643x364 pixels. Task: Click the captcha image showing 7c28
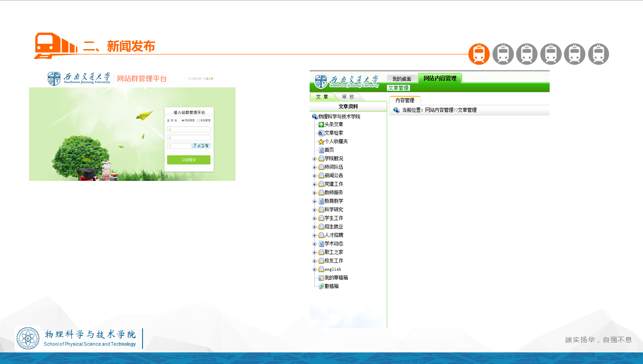(201, 146)
